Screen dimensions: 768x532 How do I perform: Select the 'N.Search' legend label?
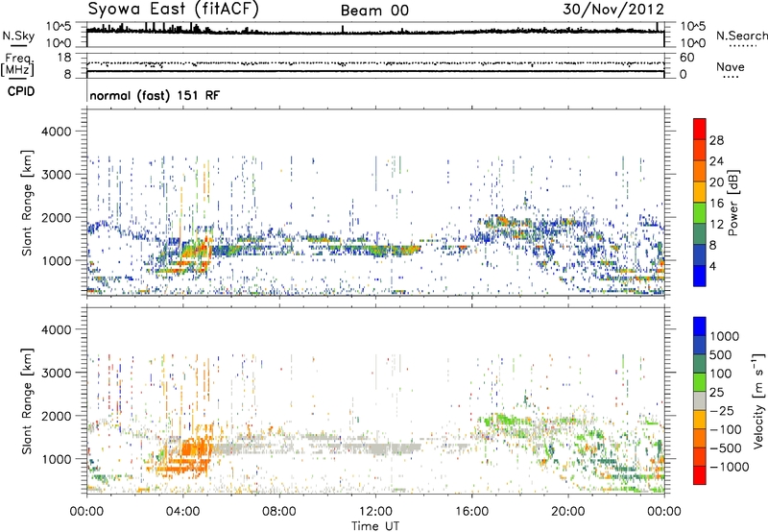pos(741,36)
